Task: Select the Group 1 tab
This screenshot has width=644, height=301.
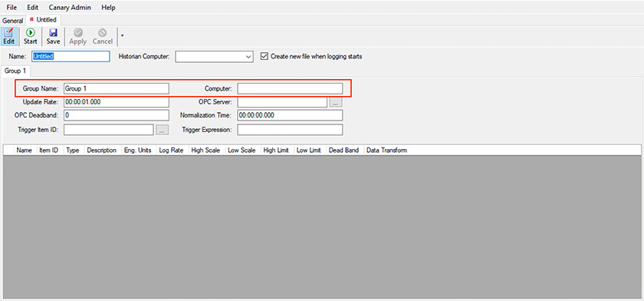Action: (15, 71)
